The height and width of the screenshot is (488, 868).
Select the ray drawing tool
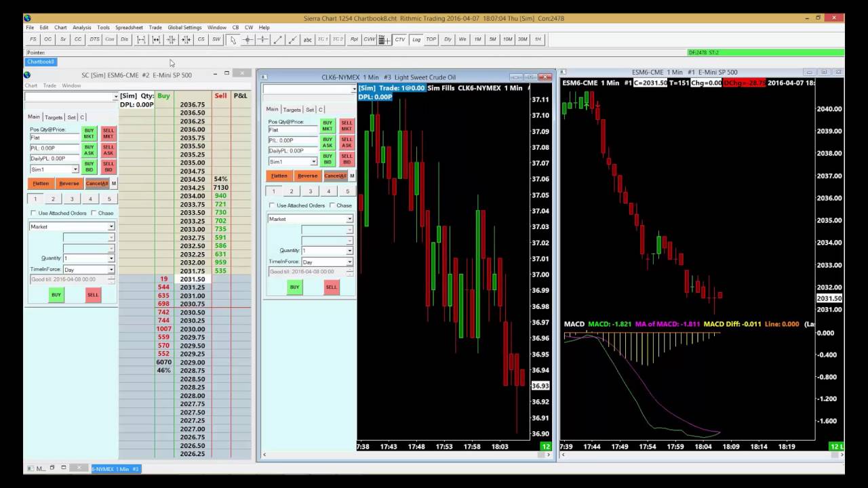pos(292,39)
